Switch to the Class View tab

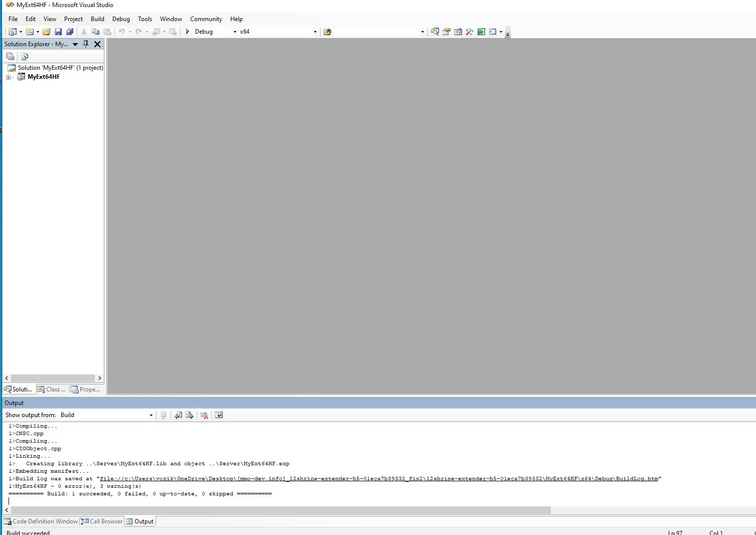(x=52, y=389)
